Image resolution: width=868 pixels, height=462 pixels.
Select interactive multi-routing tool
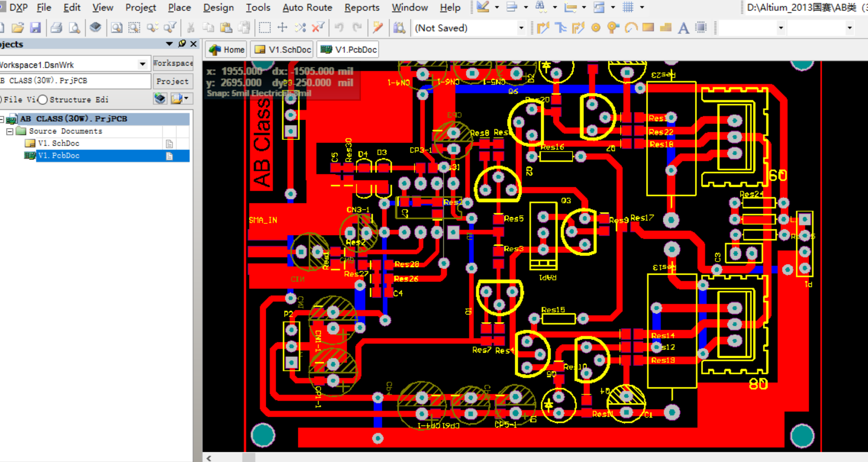point(578,27)
